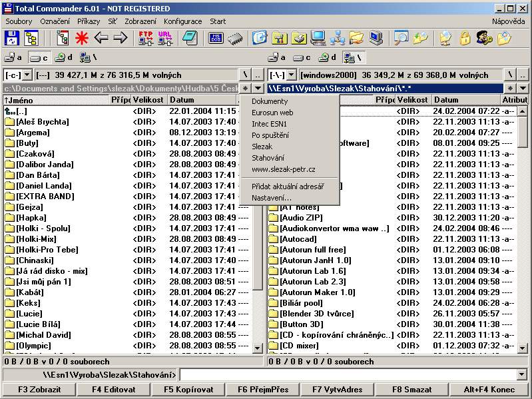Switch right panel to network drive
The image size is (532, 399).
point(353,58)
